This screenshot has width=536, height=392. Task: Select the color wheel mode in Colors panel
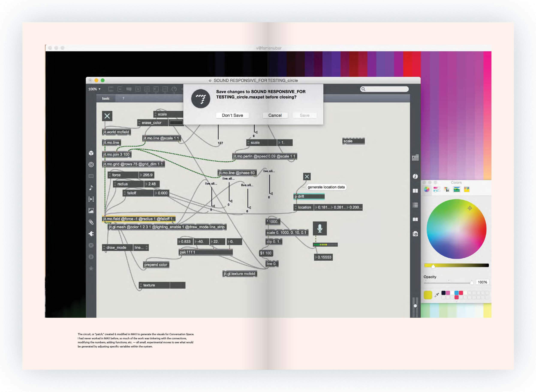tap(427, 189)
